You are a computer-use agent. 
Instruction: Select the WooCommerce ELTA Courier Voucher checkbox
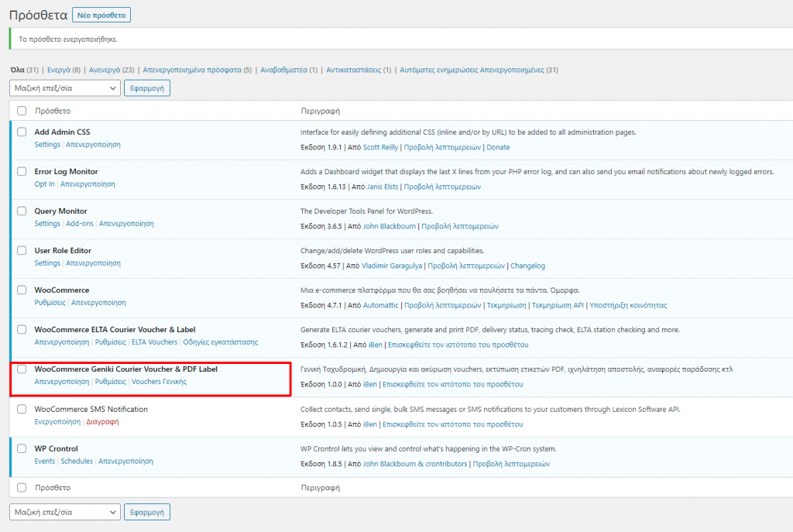pos(22,329)
